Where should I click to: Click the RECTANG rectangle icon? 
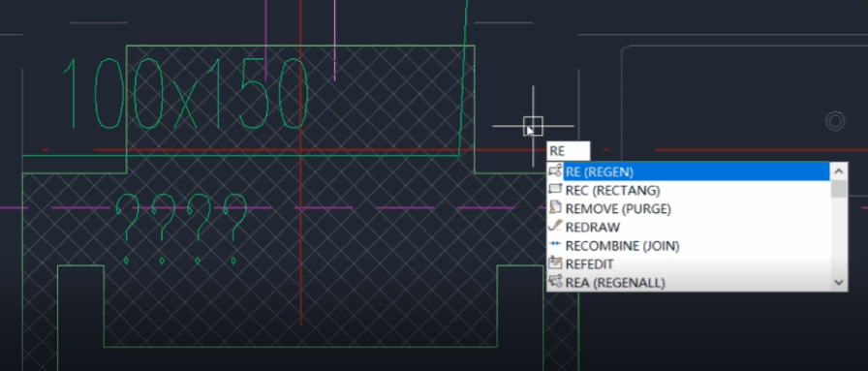(x=555, y=190)
